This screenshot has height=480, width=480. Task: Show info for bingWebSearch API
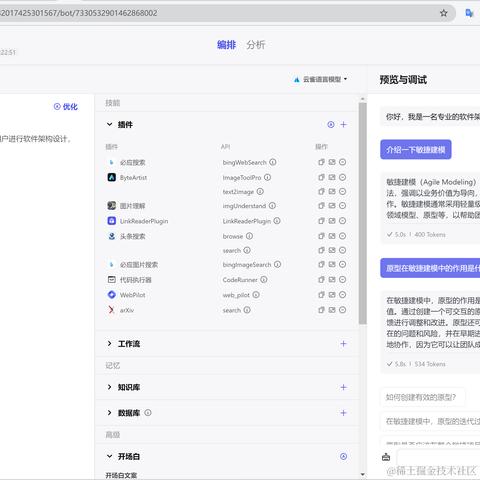click(x=273, y=162)
